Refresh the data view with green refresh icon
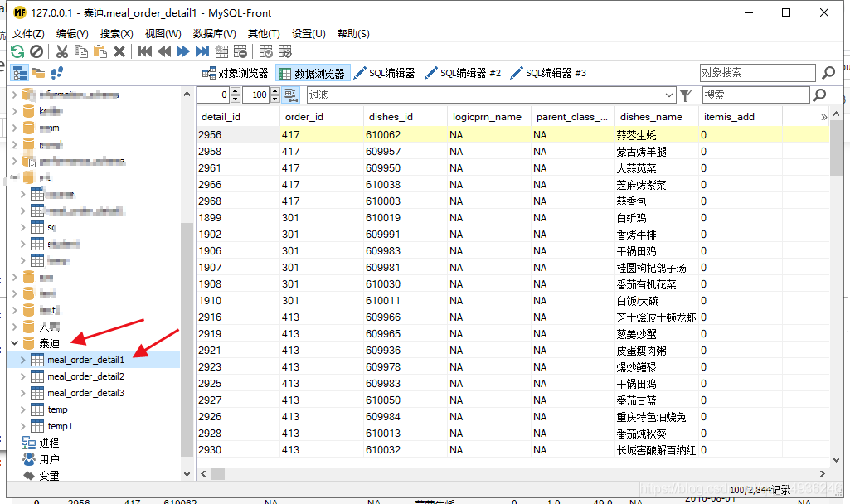This screenshot has width=850, height=504. coord(17,51)
